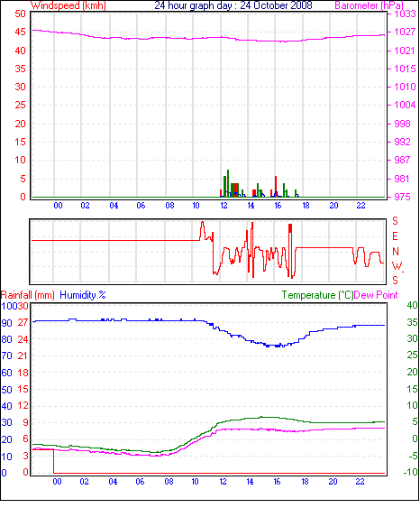This screenshot has height=508, width=420.
Task: Click the 40 temperature scale value
Action: (412, 305)
